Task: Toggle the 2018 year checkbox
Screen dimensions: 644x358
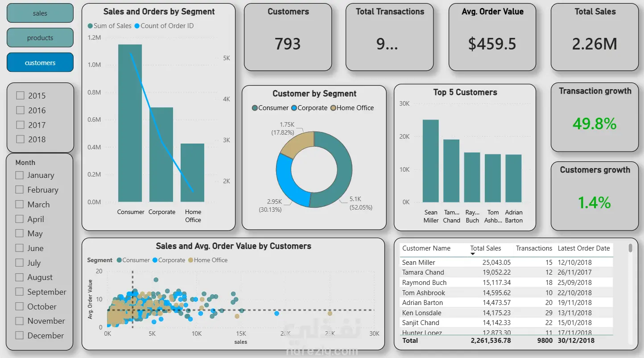Action: [x=20, y=139]
